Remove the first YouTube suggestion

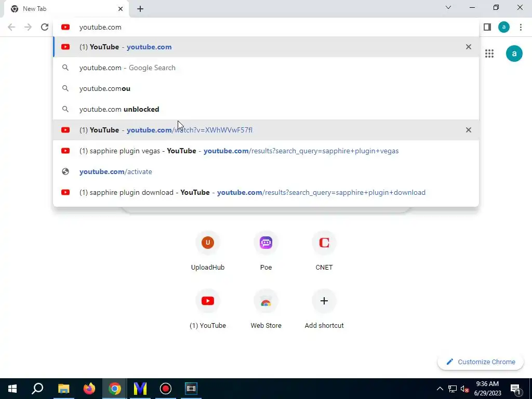[x=469, y=47]
